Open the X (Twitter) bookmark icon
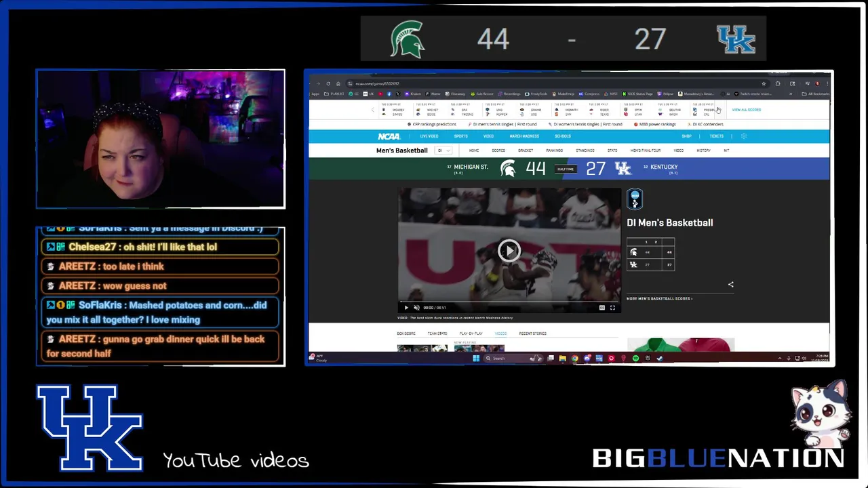The image size is (868, 488). click(x=398, y=94)
